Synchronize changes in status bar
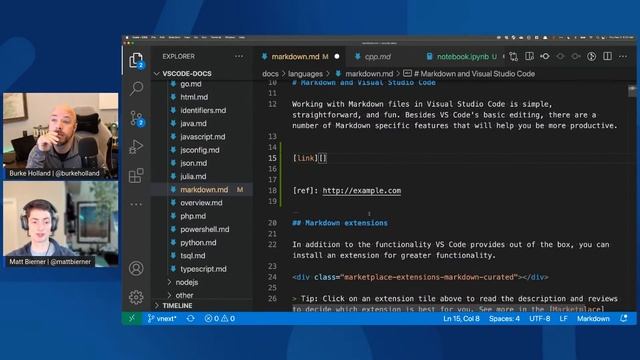The height and width of the screenshot is (360, 640). [x=191, y=318]
